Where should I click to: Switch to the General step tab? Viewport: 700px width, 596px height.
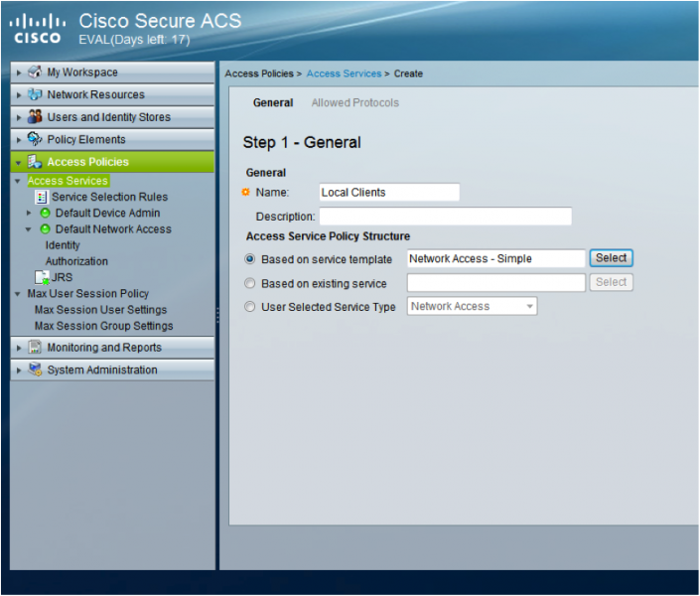[273, 102]
